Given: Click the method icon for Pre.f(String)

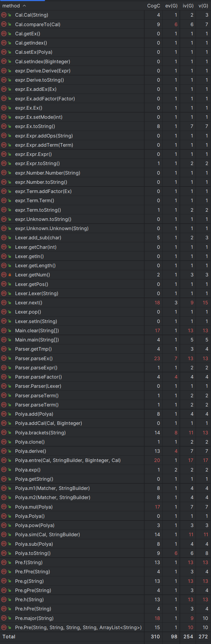Looking at the screenshot, I should pos(4,562).
